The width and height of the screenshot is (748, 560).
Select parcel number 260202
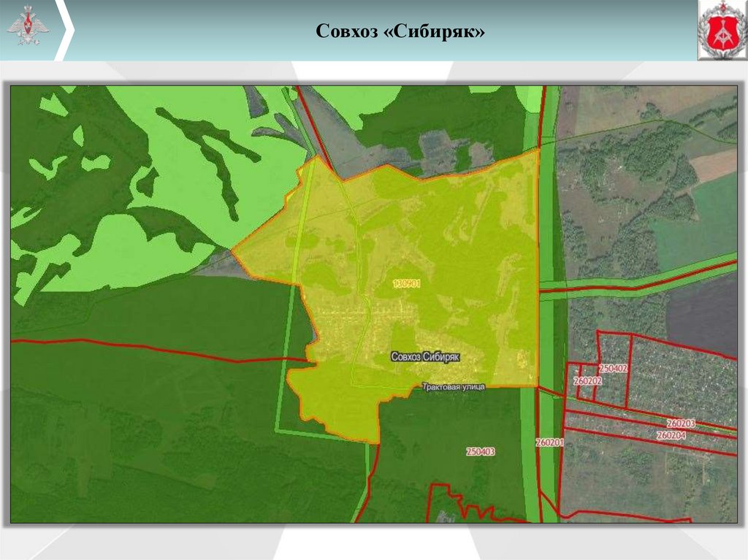[588, 380]
